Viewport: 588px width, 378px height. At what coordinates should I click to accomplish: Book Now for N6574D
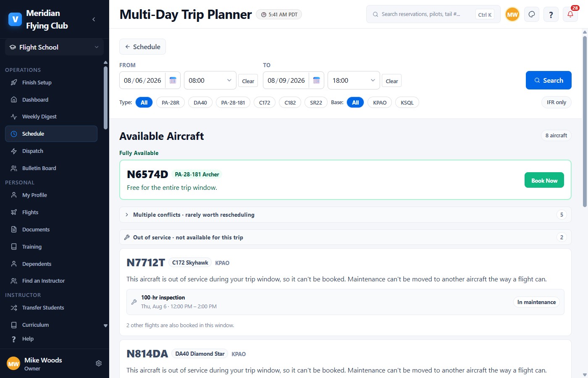pos(544,180)
